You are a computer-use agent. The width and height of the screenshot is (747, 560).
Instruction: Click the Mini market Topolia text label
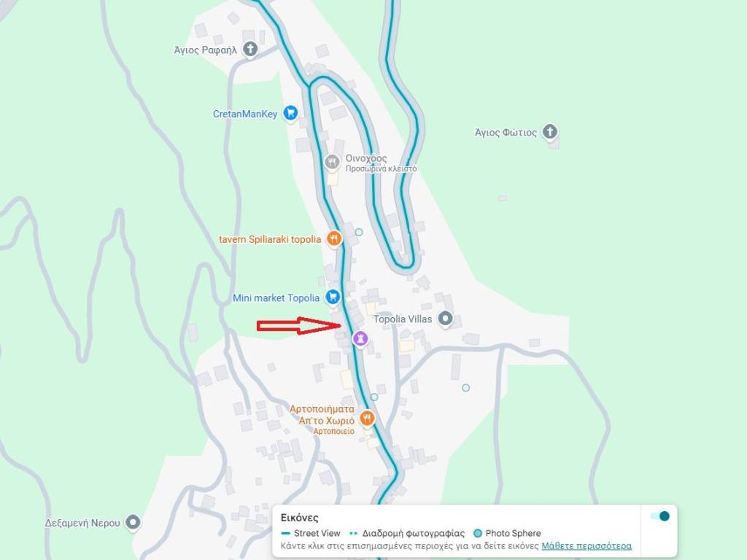coord(276,298)
